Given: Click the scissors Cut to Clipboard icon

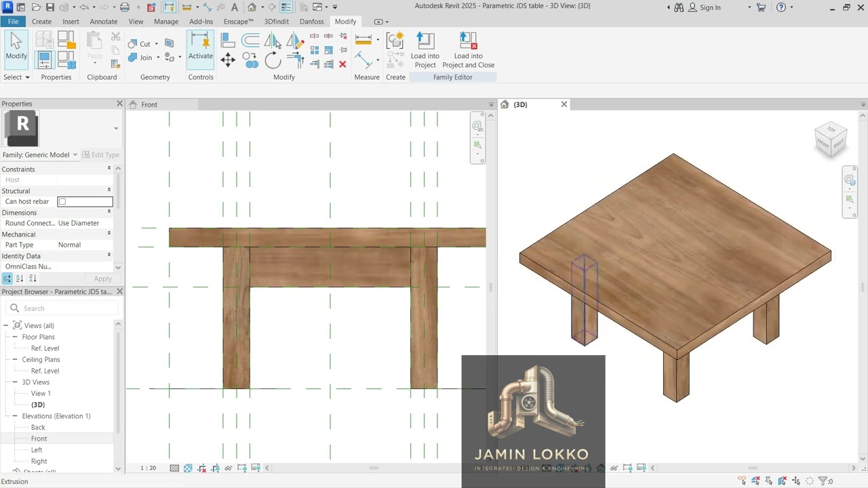Looking at the screenshot, I should [x=115, y=37].
